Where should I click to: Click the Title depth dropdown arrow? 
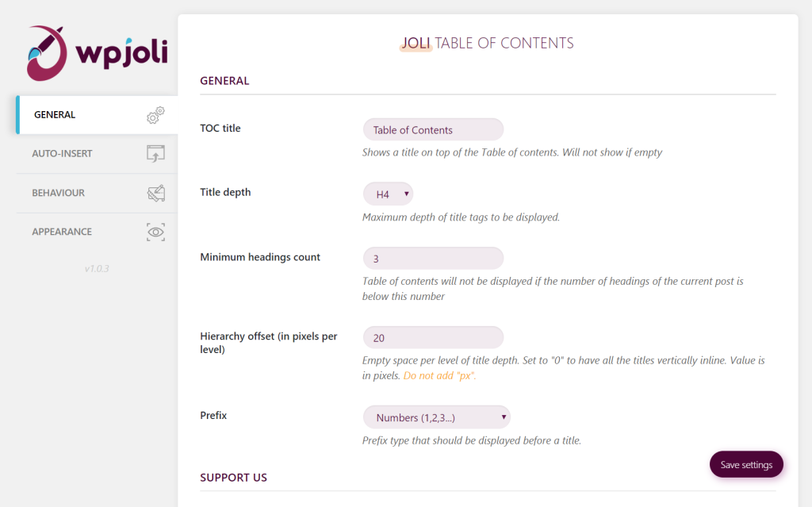[406, 194]
